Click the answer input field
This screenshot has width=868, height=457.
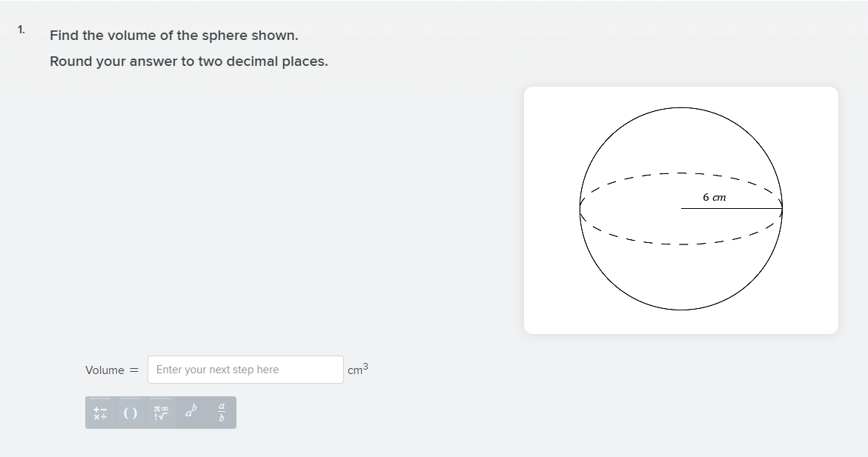[x=245, y=370]
